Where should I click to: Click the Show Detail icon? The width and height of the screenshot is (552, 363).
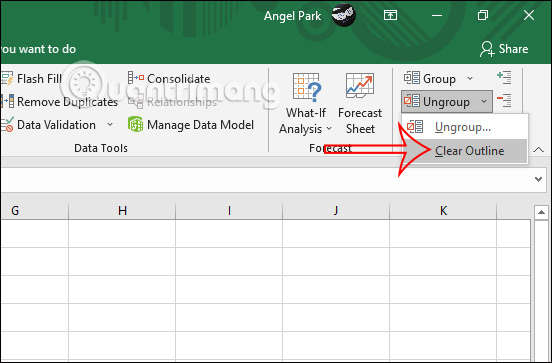coord(504,77)
